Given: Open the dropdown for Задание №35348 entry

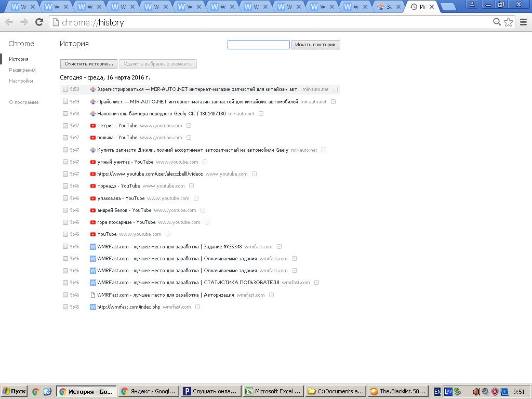Looking at the screenshot, I should (279, 247).
